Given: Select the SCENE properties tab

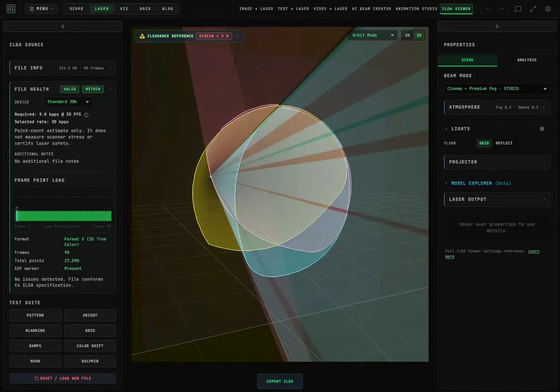Looking at the screenshot, I should click(x=467, y=60).
